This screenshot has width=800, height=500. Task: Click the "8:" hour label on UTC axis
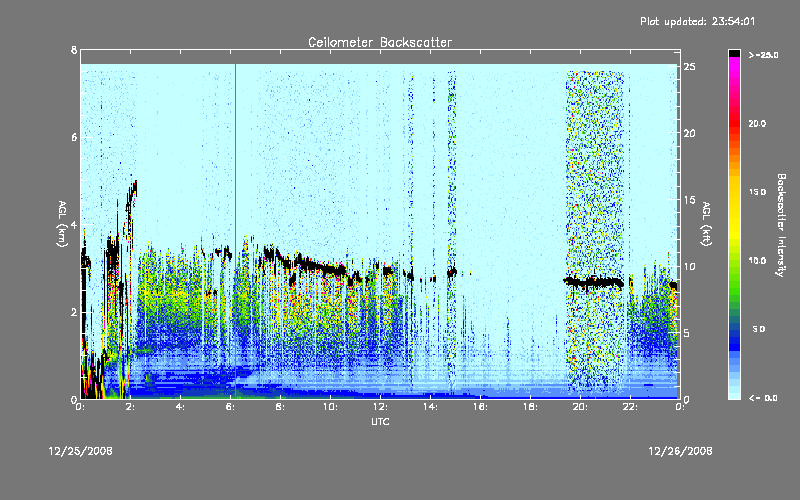[x=280, y=407]
